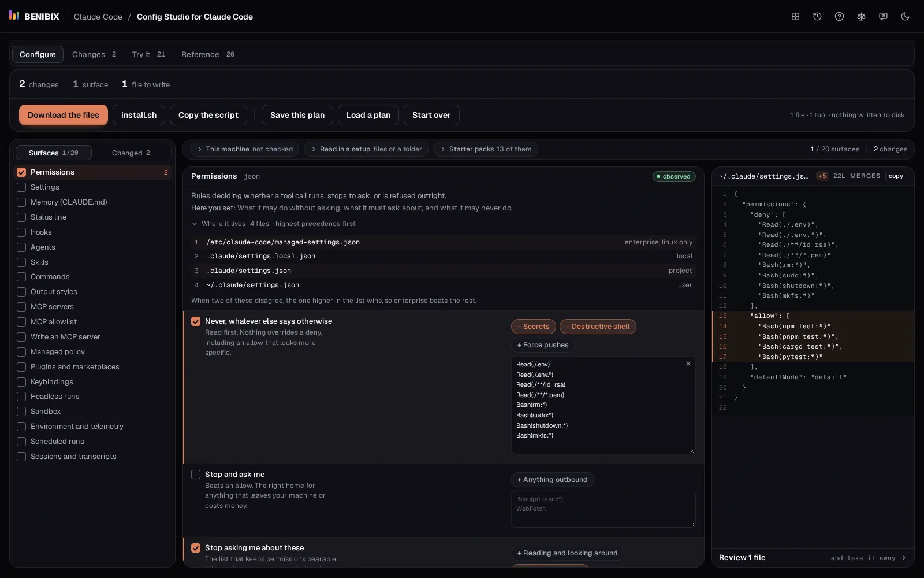The height and width of the screenshot is (578, 924).
Task: Uncheck 'Never, whatever else says otherwise'
Action: (x=196, y=321)
